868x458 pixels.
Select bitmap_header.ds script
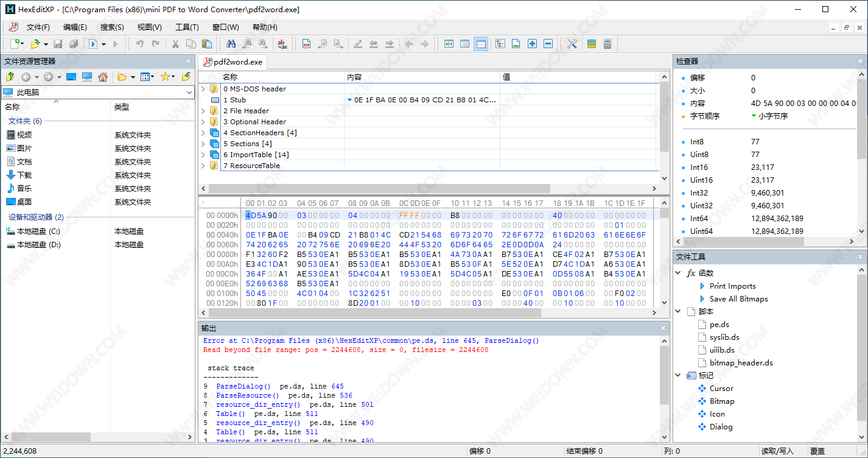[741, 362]
